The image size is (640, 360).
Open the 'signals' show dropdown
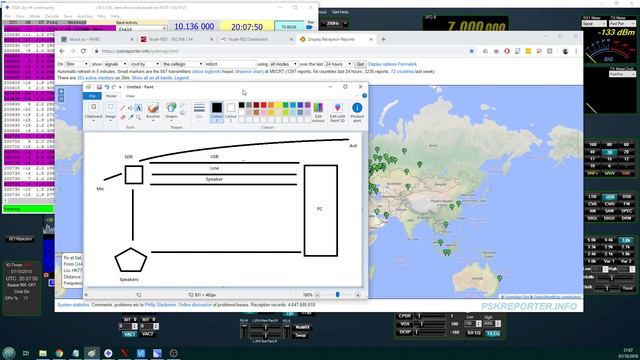point(115,64)
